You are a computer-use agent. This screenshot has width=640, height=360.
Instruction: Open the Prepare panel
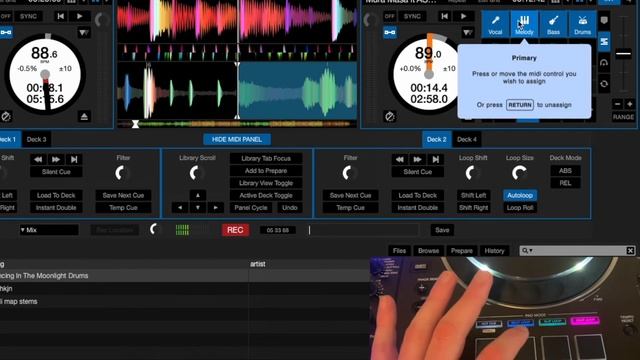462,251
